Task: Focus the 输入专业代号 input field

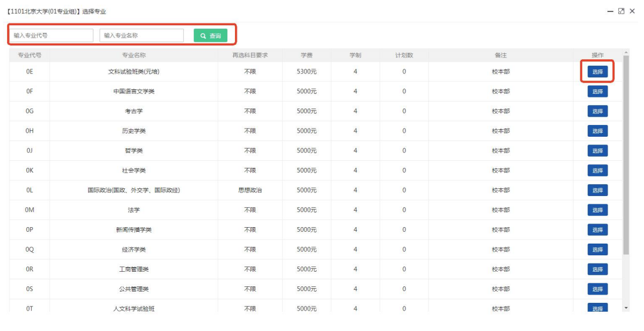Action: 51,36
